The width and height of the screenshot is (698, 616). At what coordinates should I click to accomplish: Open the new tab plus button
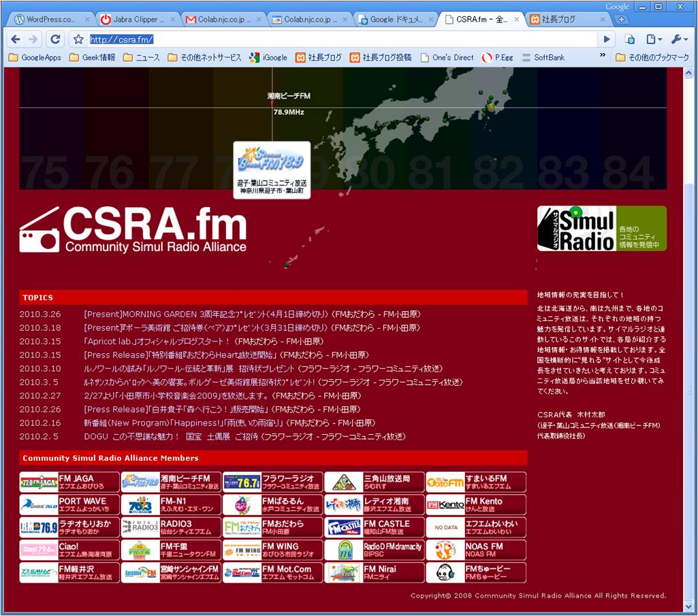[x=622, y=20]
